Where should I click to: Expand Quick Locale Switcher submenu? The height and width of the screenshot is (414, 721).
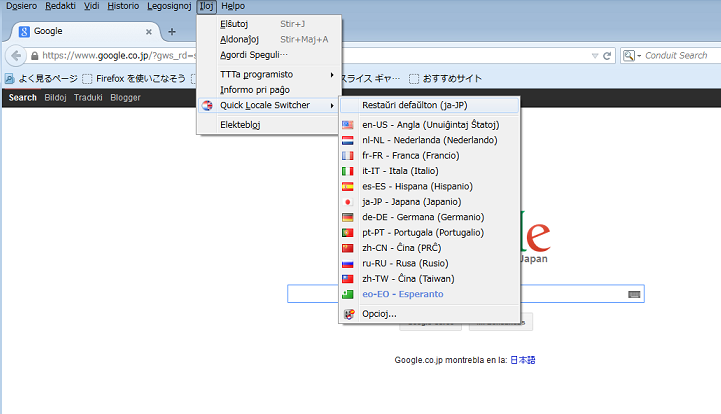click(269, 105)
